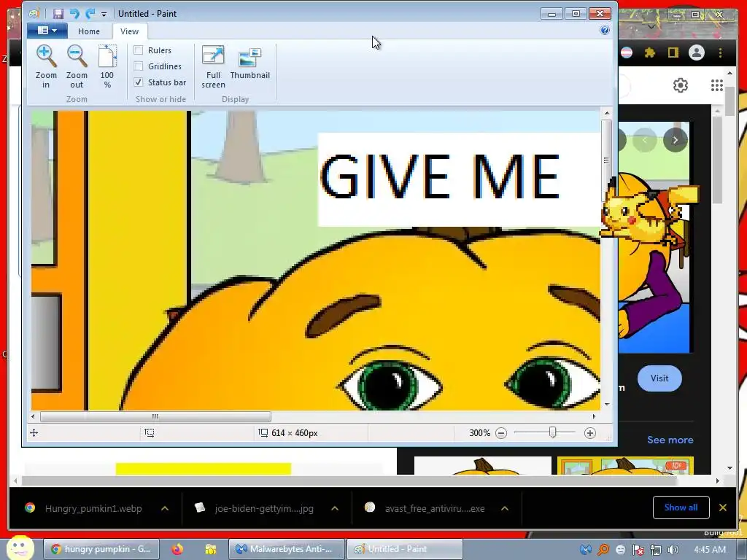
Task: Click the 4:45 AM system clock
Action: point(710,550)
